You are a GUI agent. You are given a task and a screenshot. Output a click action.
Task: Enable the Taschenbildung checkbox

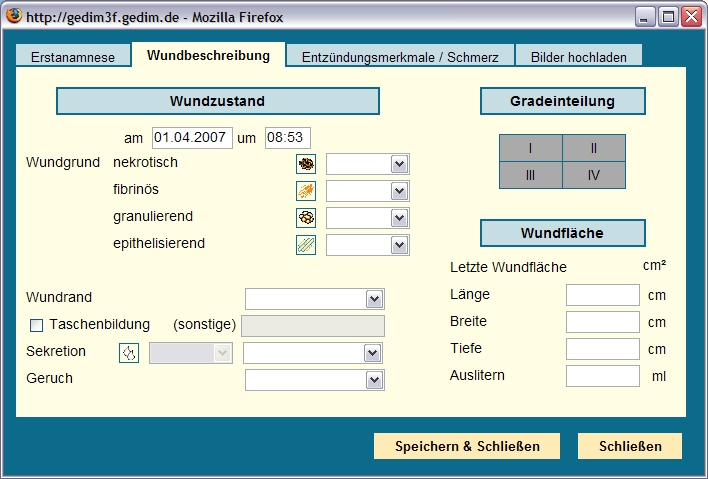pos(37,325)
